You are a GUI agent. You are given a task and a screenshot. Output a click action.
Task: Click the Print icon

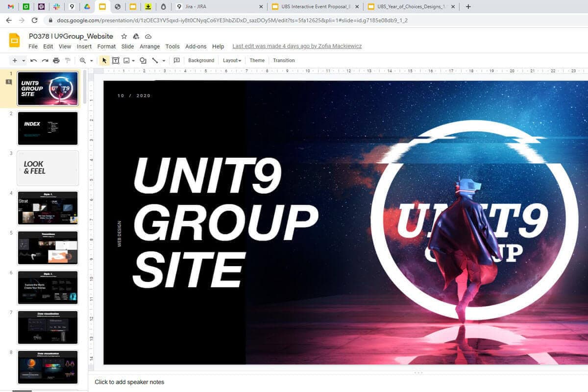coord(56,60)
